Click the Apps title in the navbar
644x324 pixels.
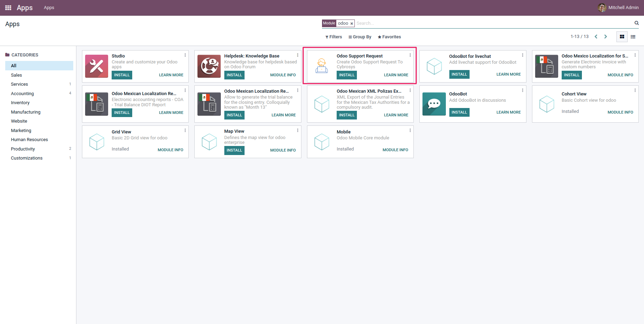coord(24,8)
